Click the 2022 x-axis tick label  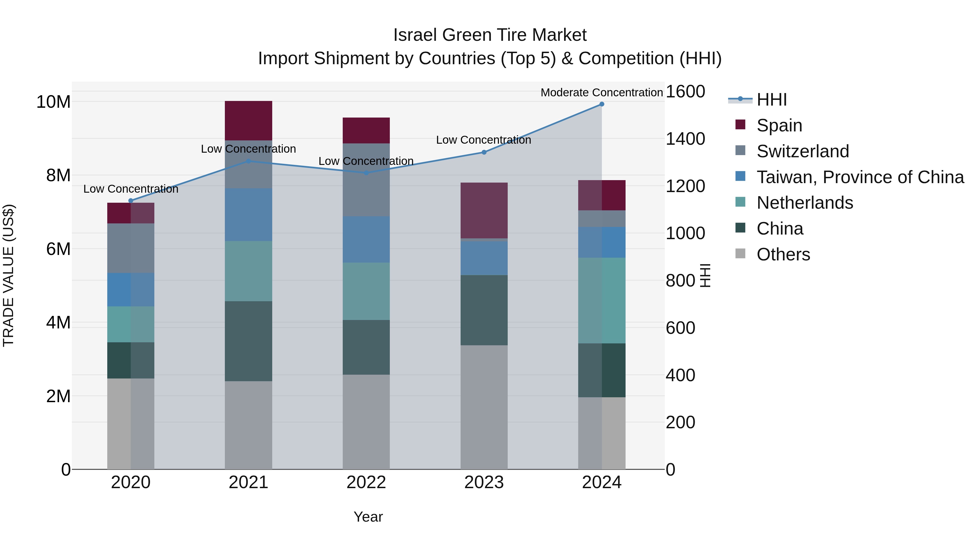coord(366,482)
